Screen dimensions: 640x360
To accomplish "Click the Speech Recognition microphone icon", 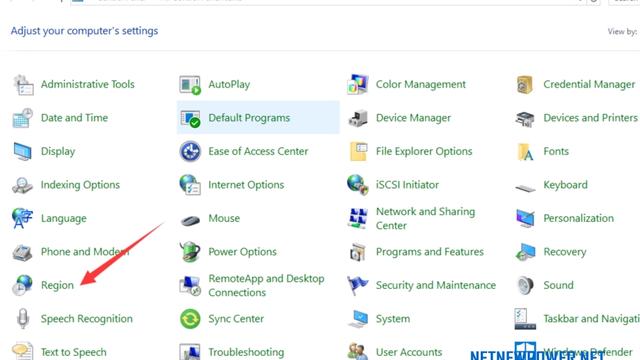I will click(x=23, y=318).
